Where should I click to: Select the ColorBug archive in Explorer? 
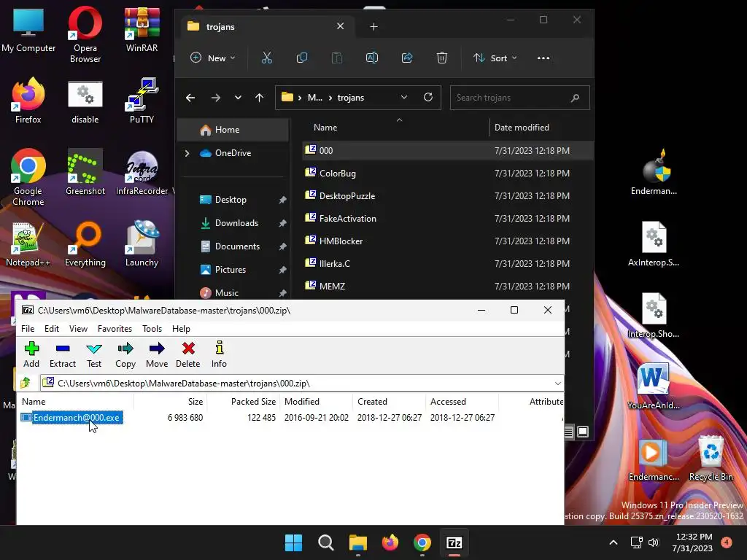[448, 174]
